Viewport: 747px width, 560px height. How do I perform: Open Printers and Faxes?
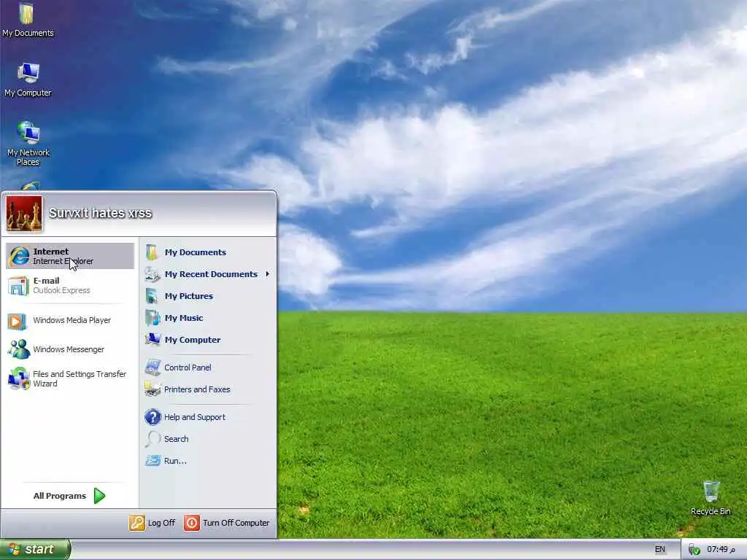pyautogui.click(x=208, y=389)
